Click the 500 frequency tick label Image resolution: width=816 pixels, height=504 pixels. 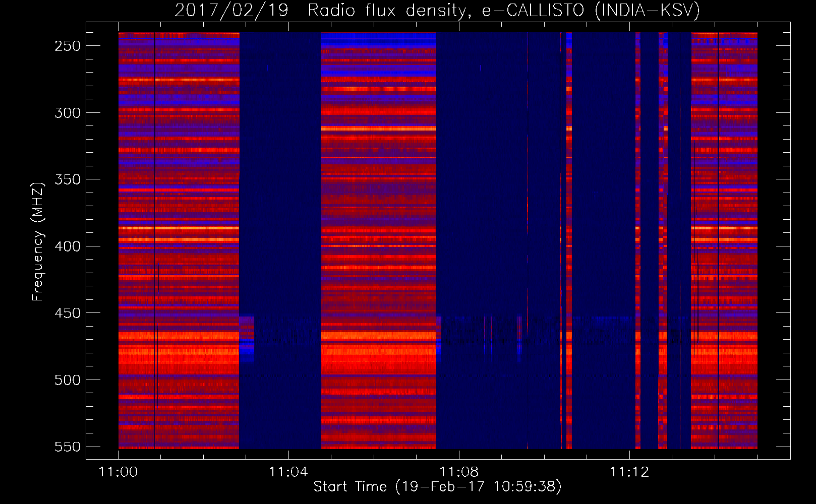[x=68, y=380]
